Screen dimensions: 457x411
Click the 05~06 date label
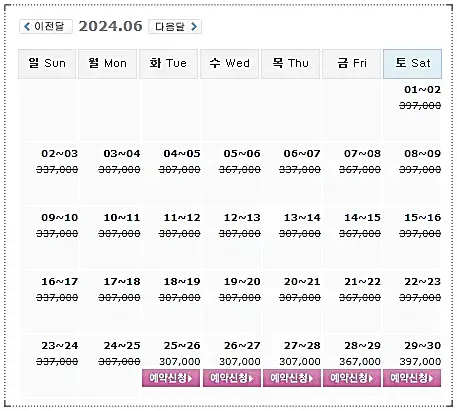[x=242, y=154]
